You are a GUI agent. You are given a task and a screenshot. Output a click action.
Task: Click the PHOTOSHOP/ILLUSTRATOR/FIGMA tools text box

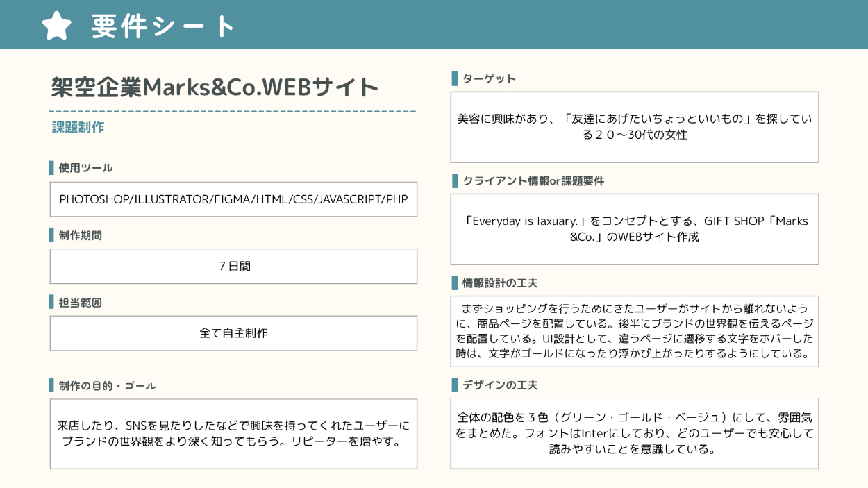[233, 199]
